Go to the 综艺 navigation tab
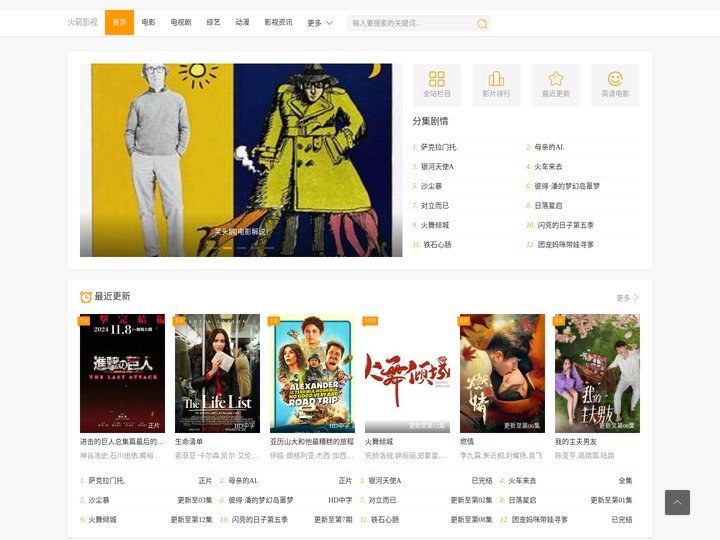Screen dimensions: 720x540 (213, 22)
